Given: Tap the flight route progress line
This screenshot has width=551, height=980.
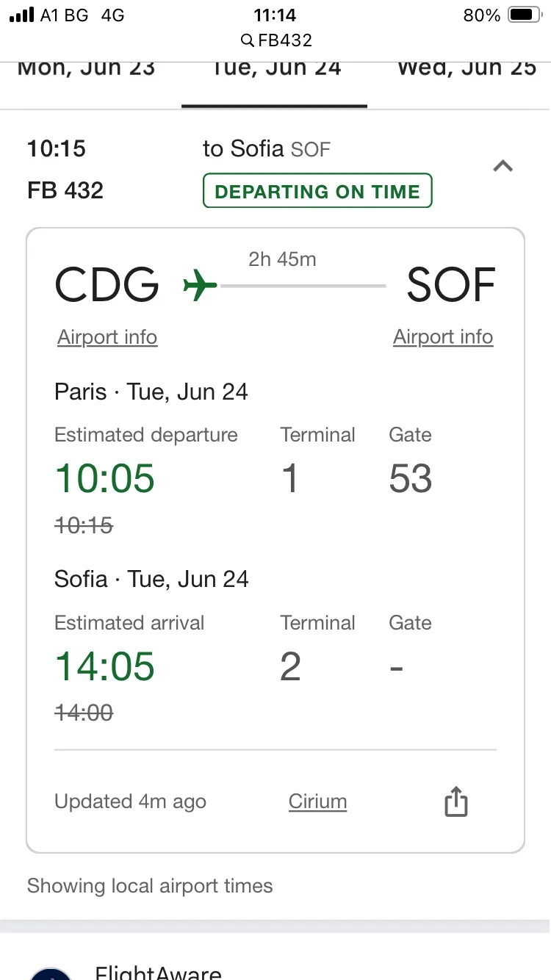Looking at the screenshot, I should coord(303,285).
